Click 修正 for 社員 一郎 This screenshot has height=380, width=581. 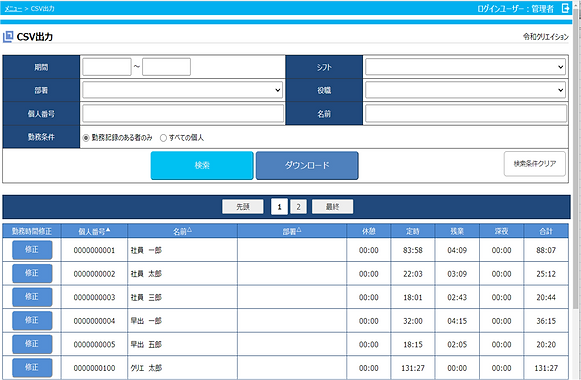(x=32, y=250)
